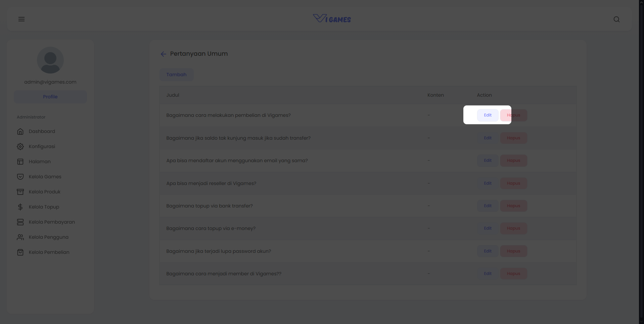Screen dimensions: 644x324
Task: Click 'Bagaimana jika terjadi lupa password akun?' text
Action: click(x=219, y=251)
